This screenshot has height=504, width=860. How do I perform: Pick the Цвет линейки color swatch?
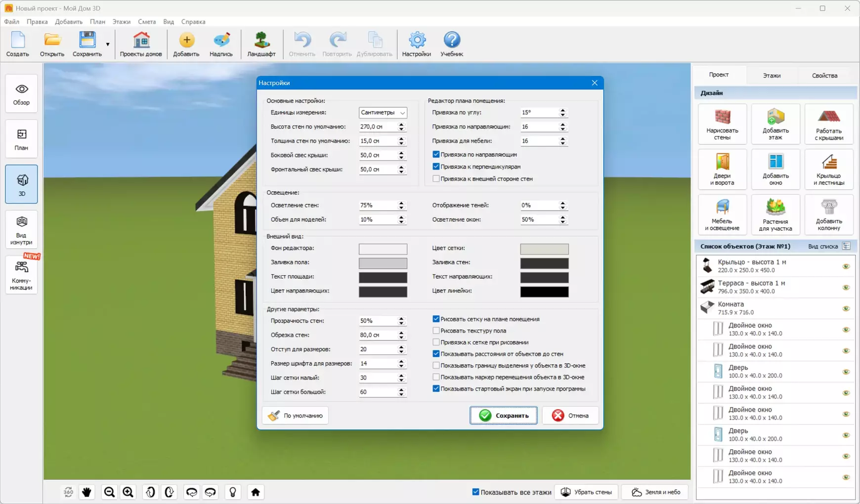(x=544, y=292)
